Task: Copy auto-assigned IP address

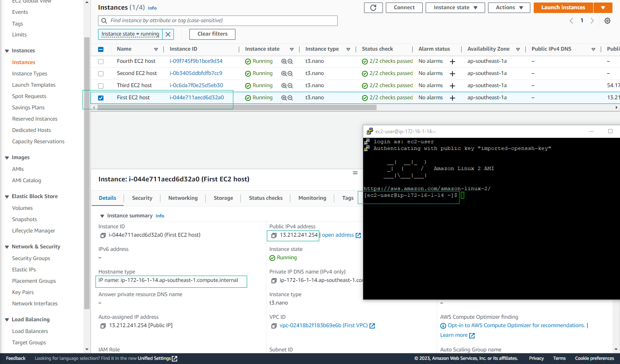Action: click(x=103, y=326)
